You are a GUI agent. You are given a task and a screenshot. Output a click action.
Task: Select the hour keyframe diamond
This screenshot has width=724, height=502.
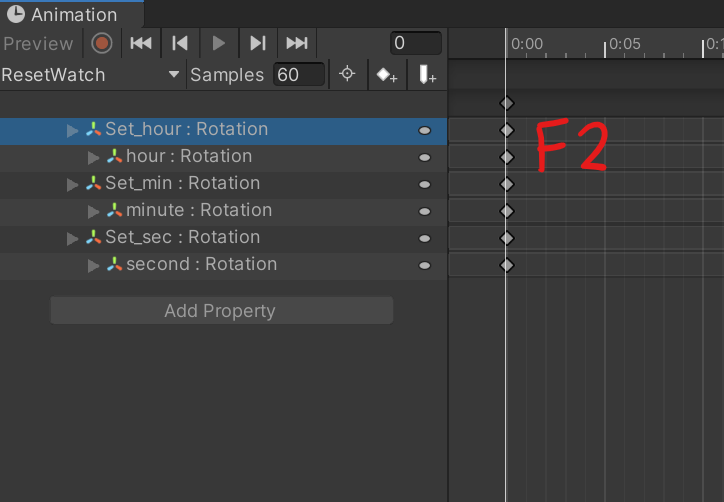click(x=507, y=157)
